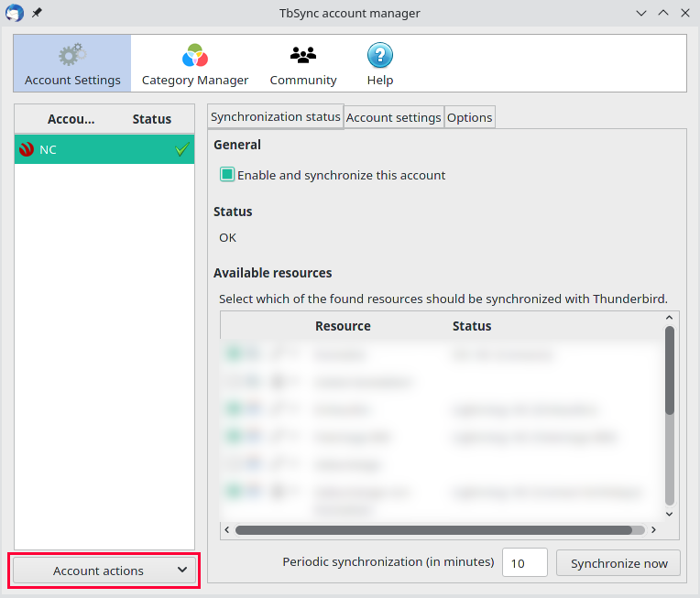Expand the Account actions dropdown
The image size is (700, 598).
click(104, 571)
